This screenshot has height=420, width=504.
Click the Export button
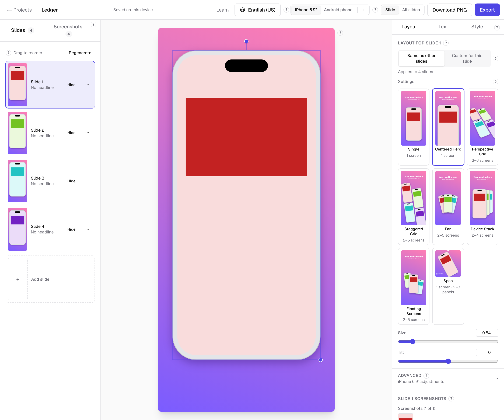point(487,10)
